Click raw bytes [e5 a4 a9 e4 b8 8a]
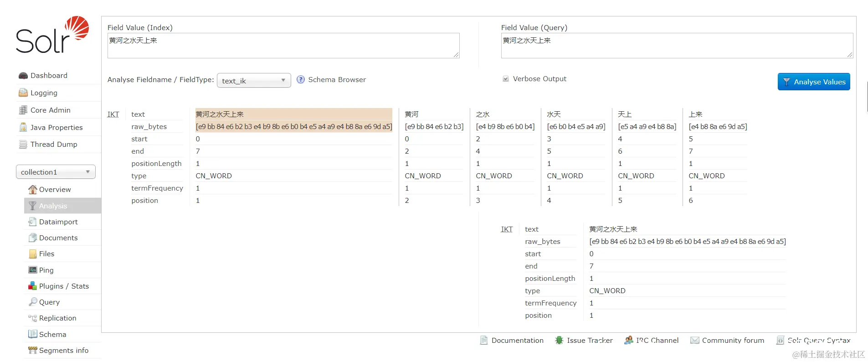 pyautogui.click(x=647, y=127)
